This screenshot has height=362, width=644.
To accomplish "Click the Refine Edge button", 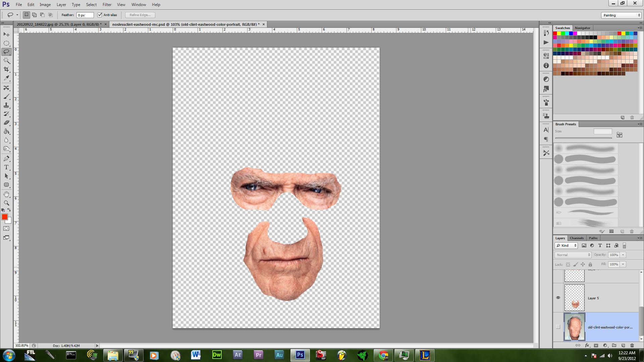I will pyautogui.click(x=140, y=15).
